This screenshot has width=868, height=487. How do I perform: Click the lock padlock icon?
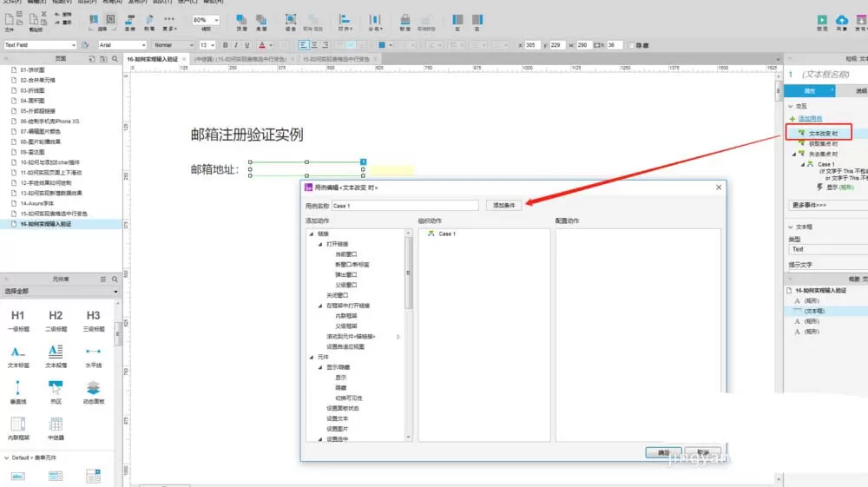405,20
